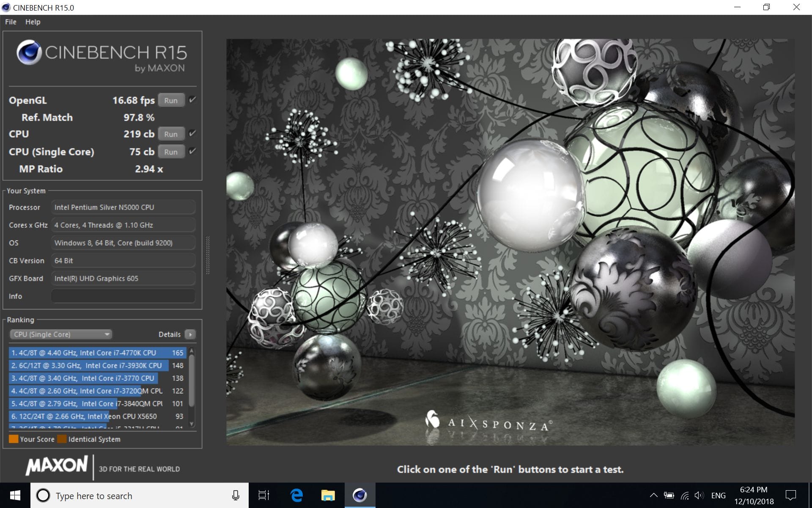Click the Identical System brown swatch
Screen dimensions: 812x508
point(62,439)
